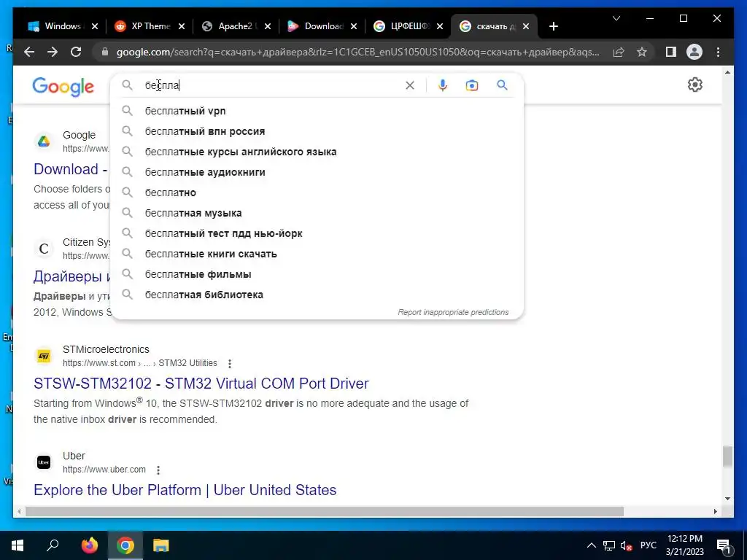Click the address bar URL

click(x=357, y=52)
